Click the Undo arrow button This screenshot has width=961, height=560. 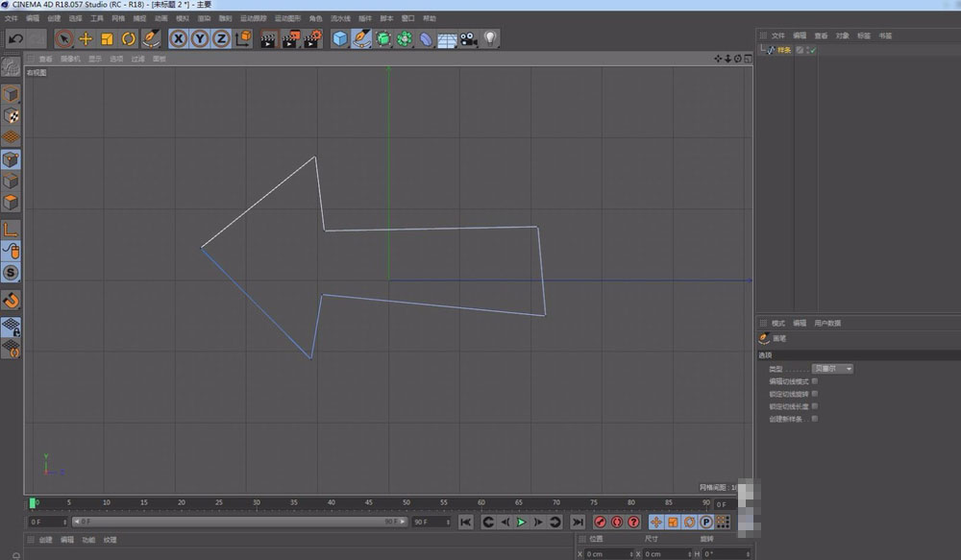point(15,37)
